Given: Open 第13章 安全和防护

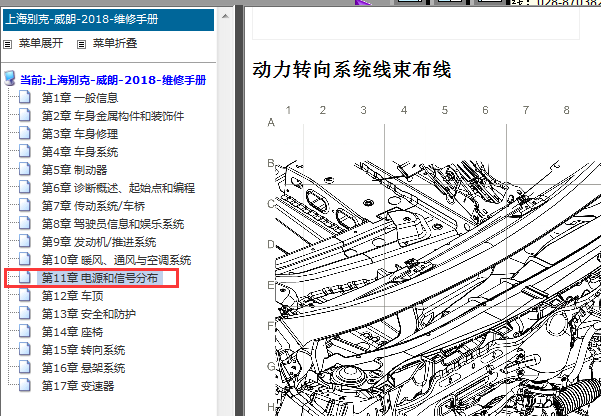Looking at the screenshot, I should 89,314.
